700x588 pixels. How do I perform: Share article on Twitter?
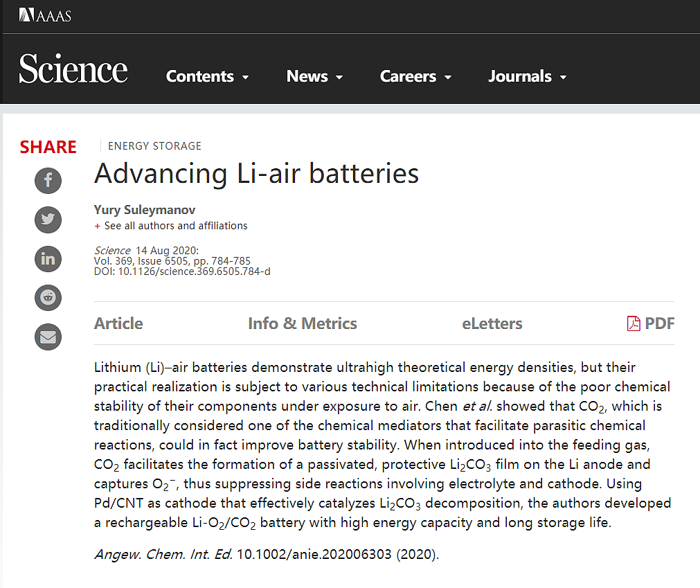(x=48, y=220)
